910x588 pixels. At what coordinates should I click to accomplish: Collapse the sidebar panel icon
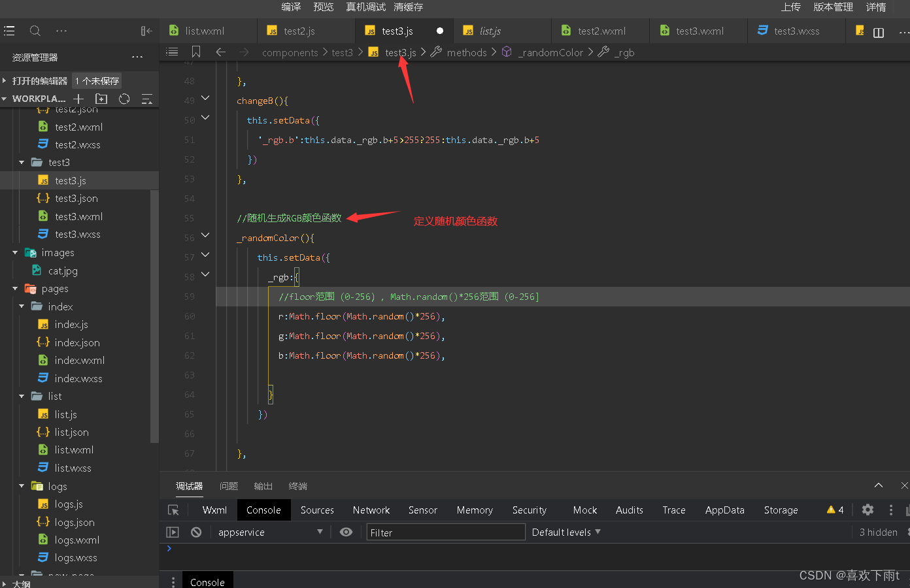coord(146,31)
